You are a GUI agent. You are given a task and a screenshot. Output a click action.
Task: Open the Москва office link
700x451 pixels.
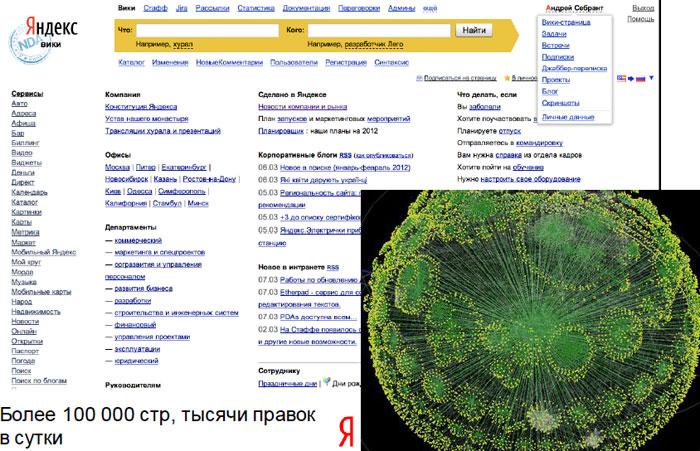[117, 167]
